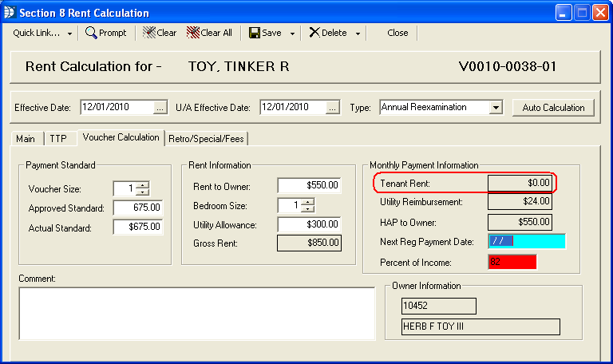Click the Rent to Owner field
The height and width of the screenshot is (364, 613).
[x=309, y=185]
